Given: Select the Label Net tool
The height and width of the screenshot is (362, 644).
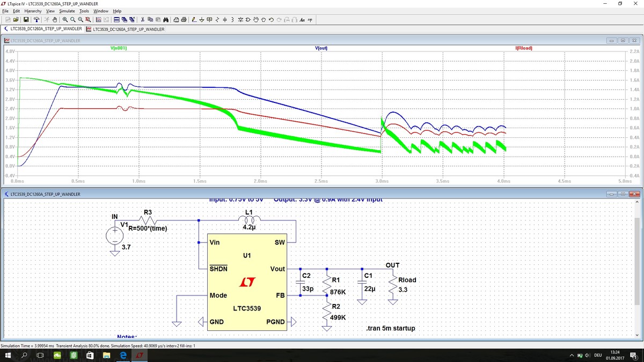Looking at the screenshot, I should coord(209,20).
